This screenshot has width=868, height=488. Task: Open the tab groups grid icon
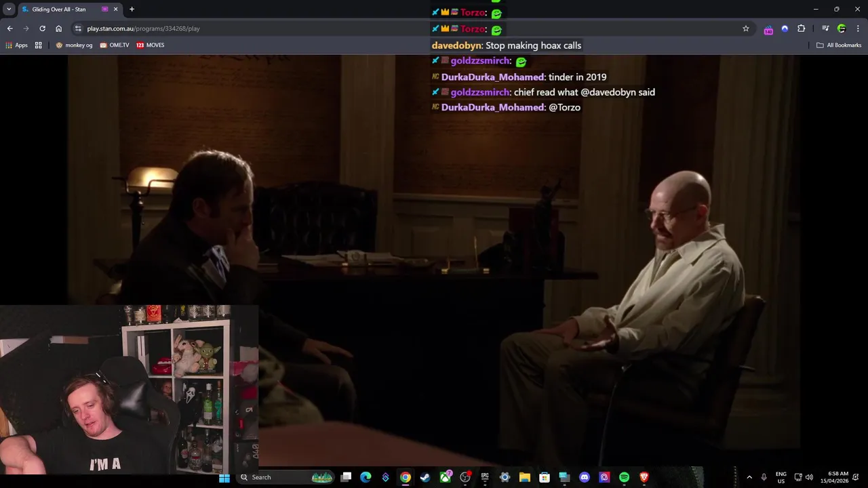[39, 45]
